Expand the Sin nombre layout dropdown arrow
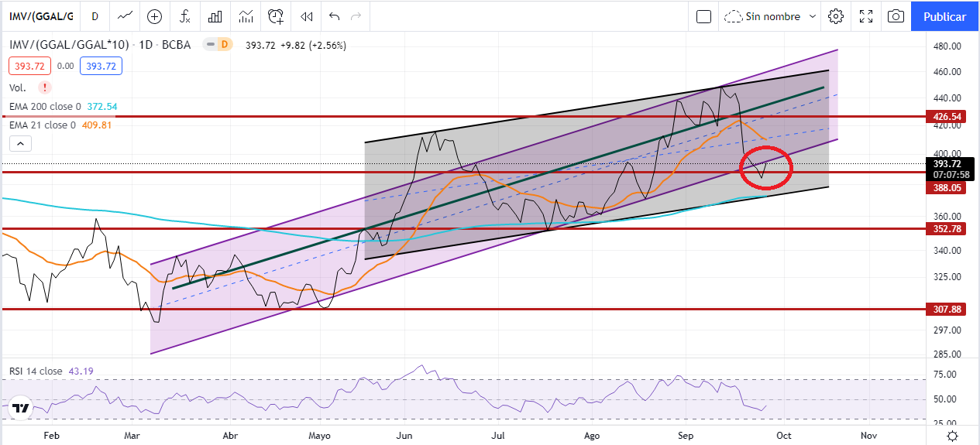Screen dimensions: 980x445 tap(812, 16)
